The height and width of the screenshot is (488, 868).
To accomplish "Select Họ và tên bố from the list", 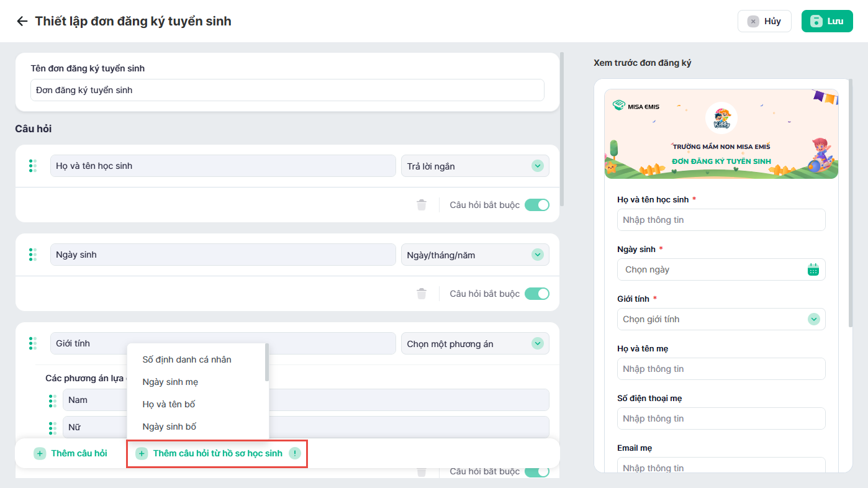I will 169,404.
